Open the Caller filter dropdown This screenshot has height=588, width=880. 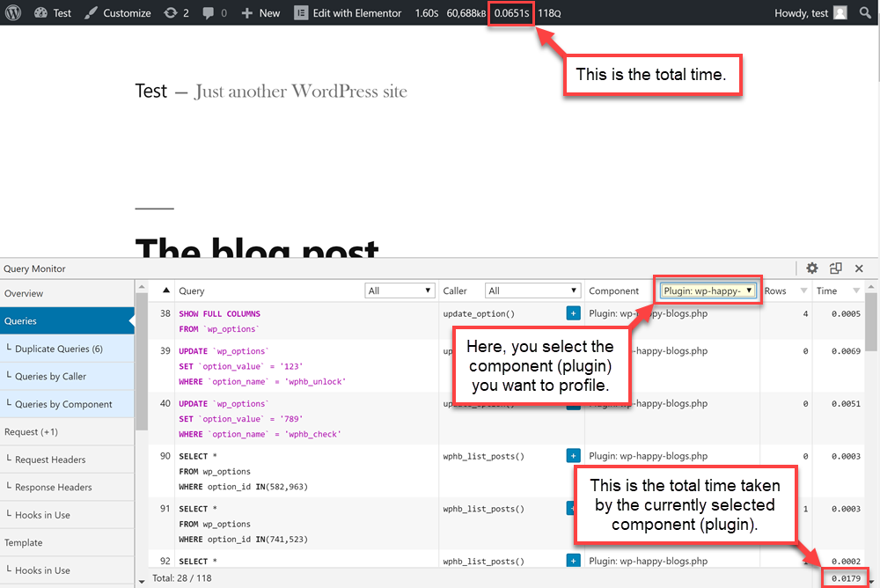[x=533, y=290]
